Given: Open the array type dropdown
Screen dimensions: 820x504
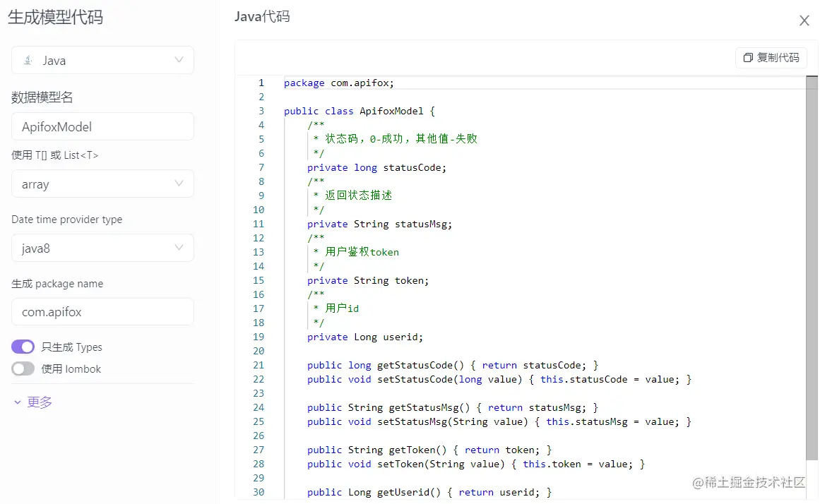Looking at the screenshot, I should [102, 184].
